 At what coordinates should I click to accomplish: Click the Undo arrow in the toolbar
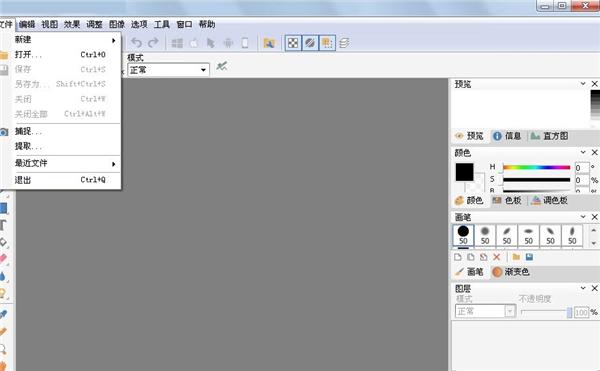(x=137, y=43)
